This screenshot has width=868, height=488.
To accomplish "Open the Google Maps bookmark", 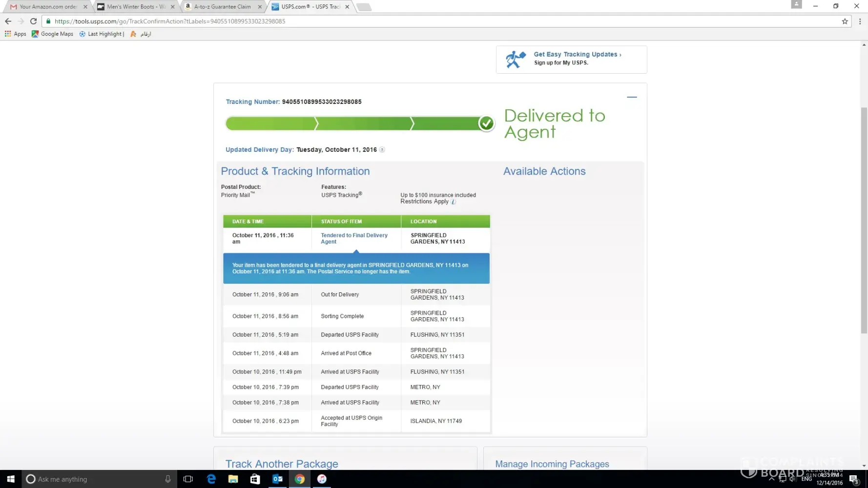I will pyautogui.click(x=52, y=34).
